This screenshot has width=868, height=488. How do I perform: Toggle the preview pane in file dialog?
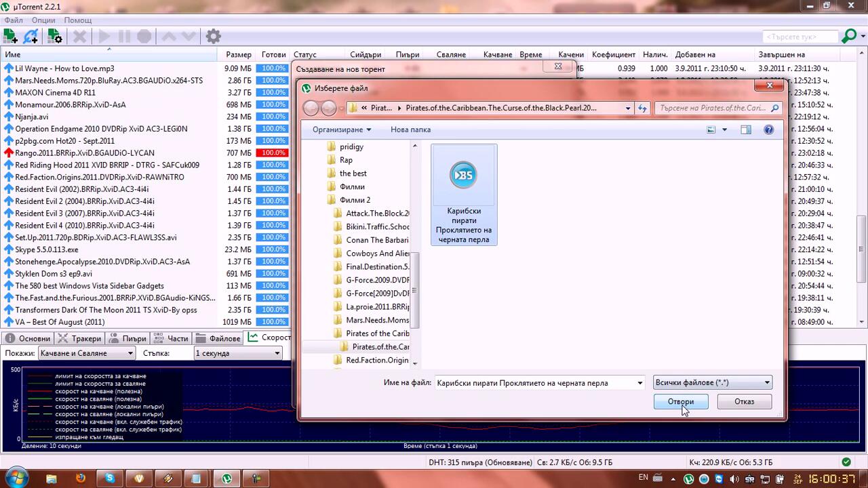click(746, 129)
